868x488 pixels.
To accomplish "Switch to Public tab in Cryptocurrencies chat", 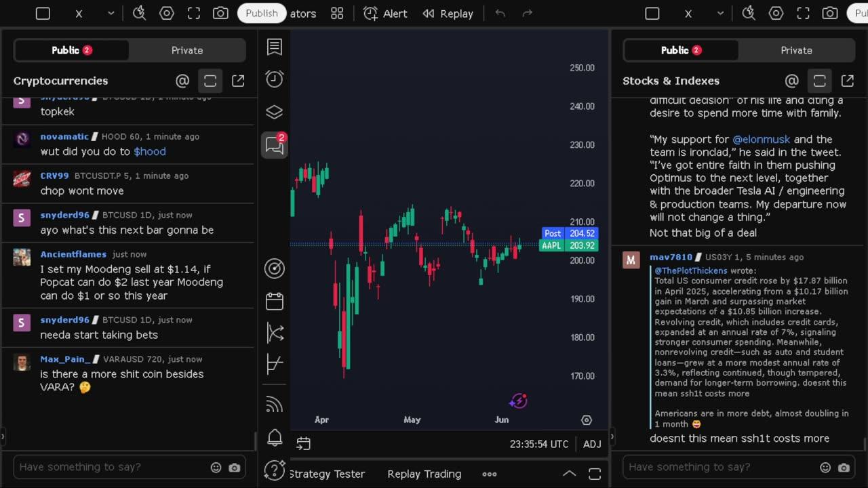I will tap(72, 50).
